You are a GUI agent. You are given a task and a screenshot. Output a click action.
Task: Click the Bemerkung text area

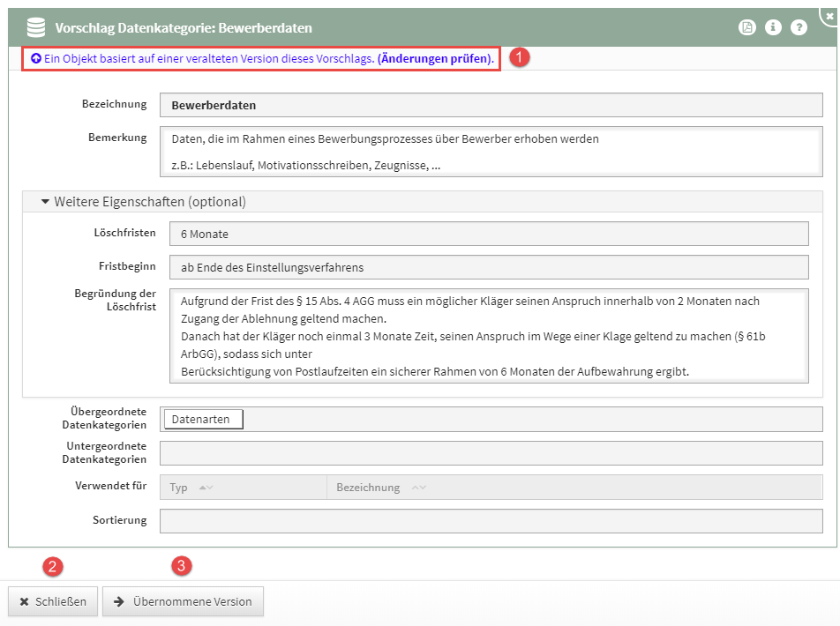click(490, 152)
